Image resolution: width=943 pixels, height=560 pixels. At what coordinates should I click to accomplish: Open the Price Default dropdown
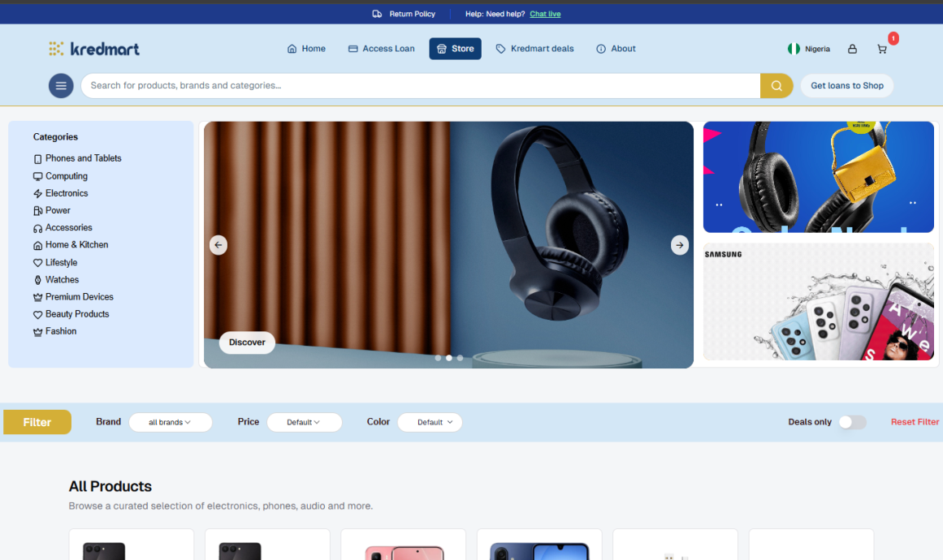[304, 422]
